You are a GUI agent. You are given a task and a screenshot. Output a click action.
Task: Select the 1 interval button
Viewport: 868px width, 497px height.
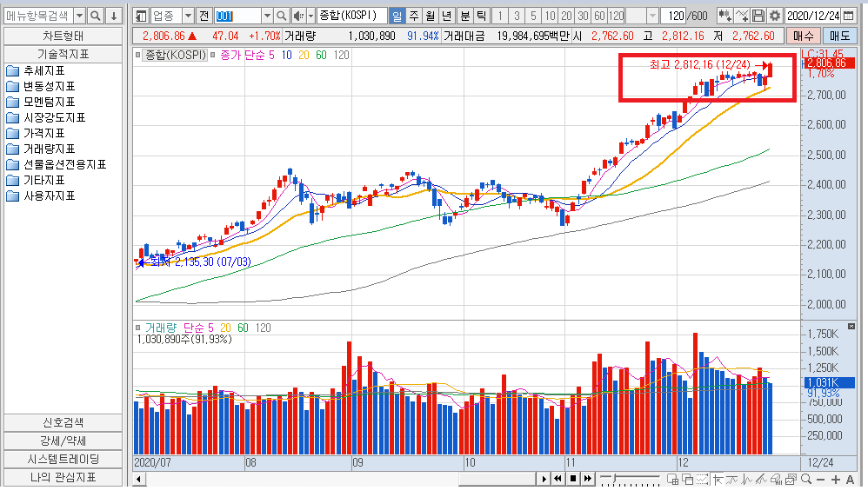click(x=500, y=16)
